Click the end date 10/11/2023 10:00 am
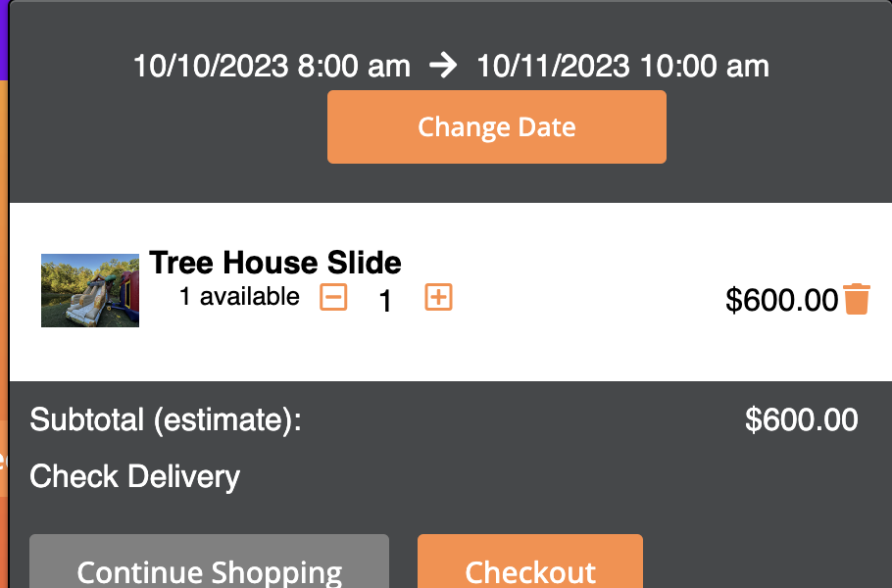 pyautogui.click(x=622, y=67)
